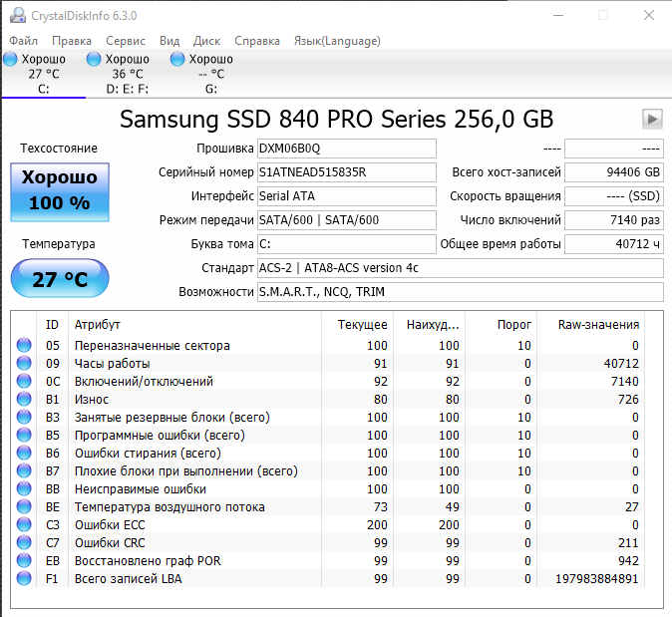This screenshot has height=617, width=672.
Task: Open the Сервис menu
Action: 126,41
